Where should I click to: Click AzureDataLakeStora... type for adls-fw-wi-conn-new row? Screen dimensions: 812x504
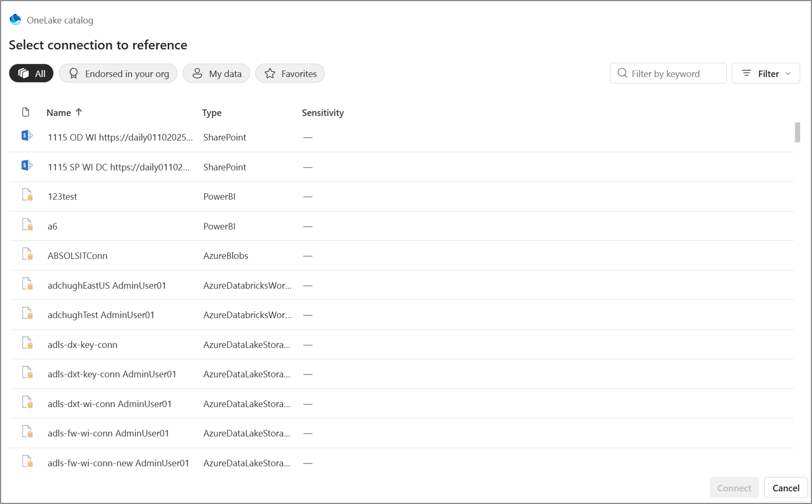[247, 463]
